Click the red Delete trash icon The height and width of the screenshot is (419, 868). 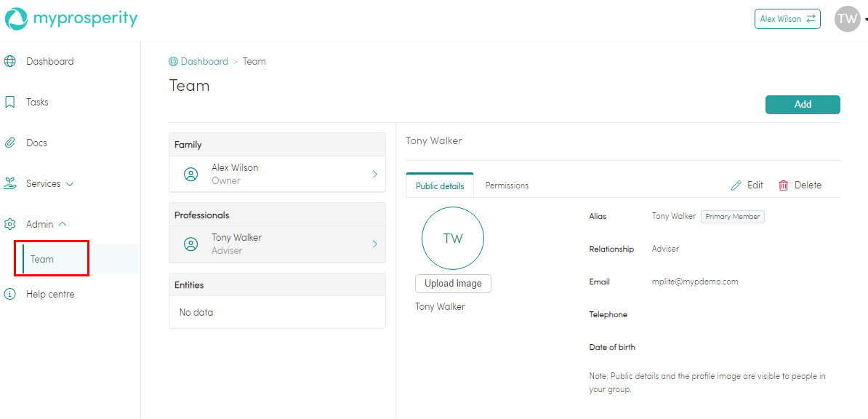click(784, 185)
